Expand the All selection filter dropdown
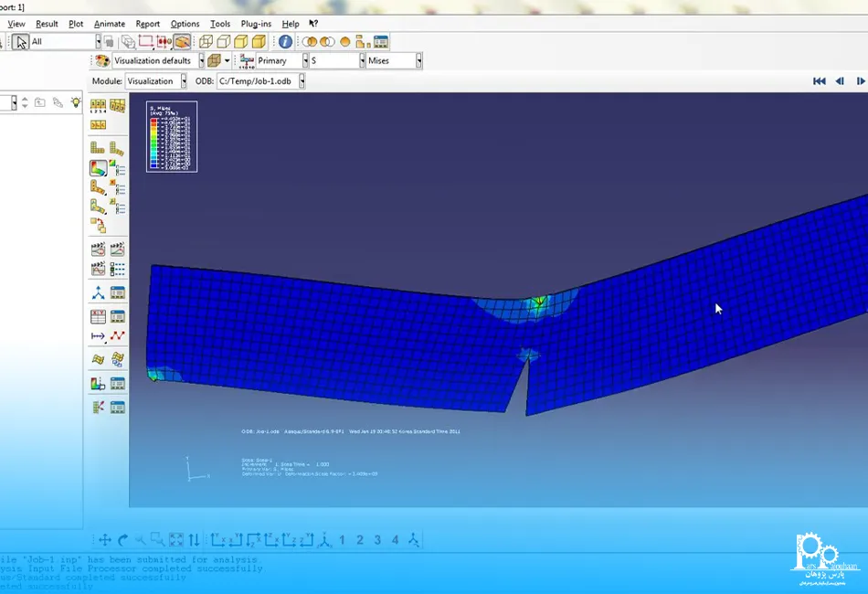The height and width of the screenshot is (594, 868). [x=98, y=41]
